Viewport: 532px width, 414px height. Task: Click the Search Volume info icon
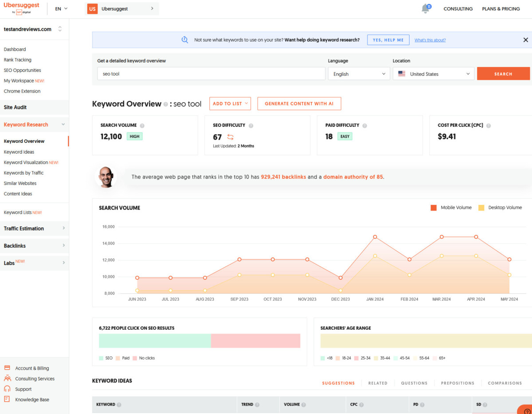pyautogui.click(x=142, y=125)
